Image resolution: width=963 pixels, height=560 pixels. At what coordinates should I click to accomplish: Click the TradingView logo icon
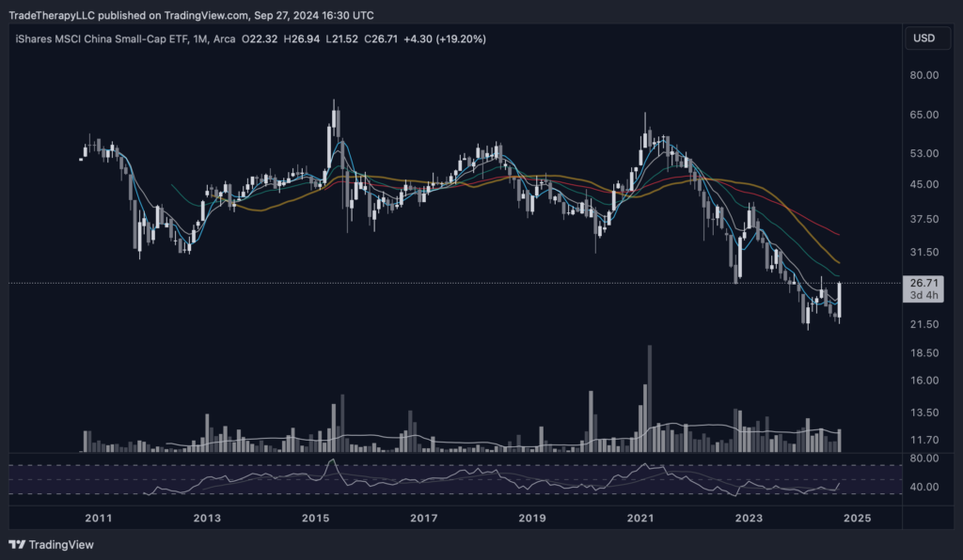click(17, 544)
